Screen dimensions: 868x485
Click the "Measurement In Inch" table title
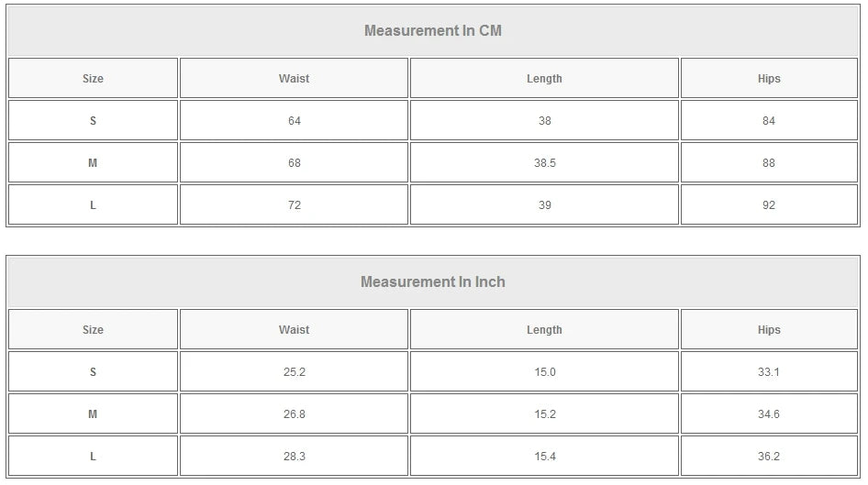433,281
